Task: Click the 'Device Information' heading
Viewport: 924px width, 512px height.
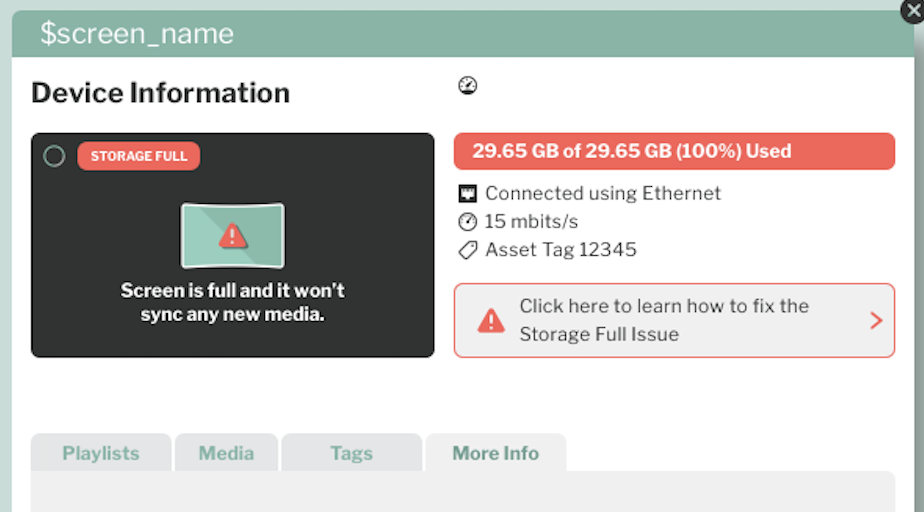Action: 160,93
